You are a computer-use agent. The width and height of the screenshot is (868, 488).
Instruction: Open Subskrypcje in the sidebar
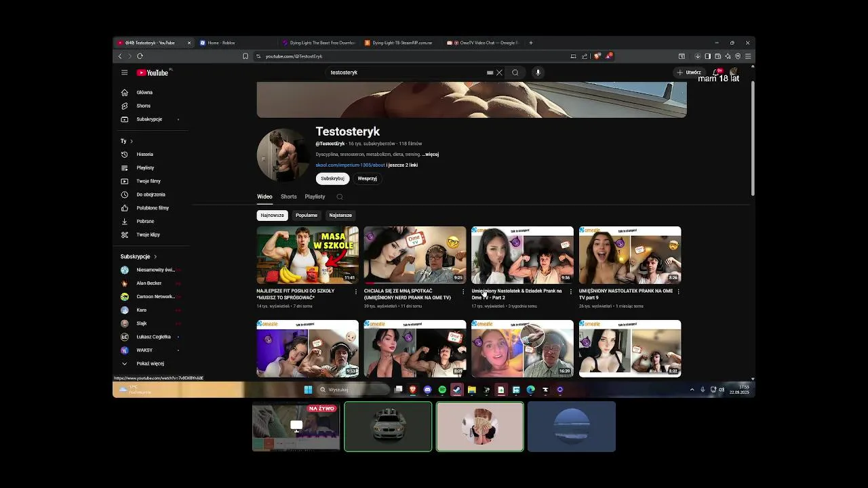coord(149,119)
